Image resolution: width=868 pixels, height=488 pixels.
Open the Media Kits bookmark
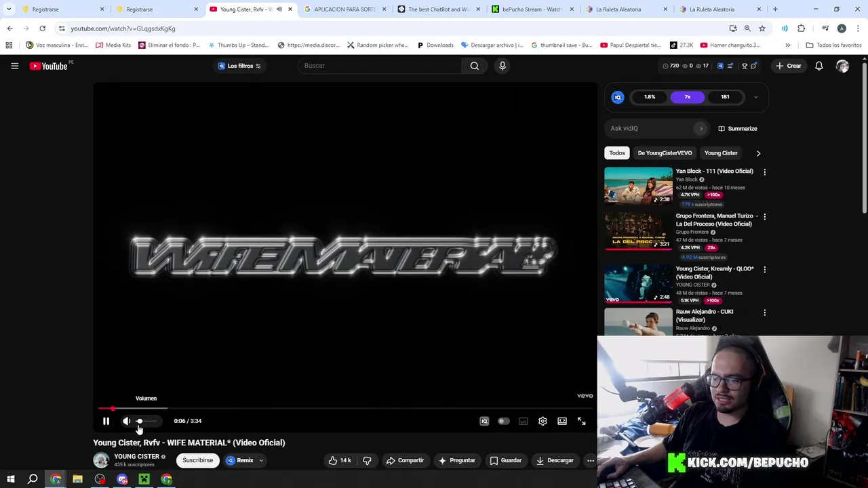[x=113, y=45]
